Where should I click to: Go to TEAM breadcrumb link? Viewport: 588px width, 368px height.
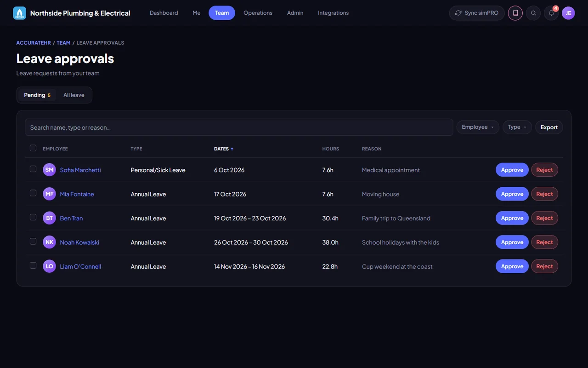coord(63,43)
